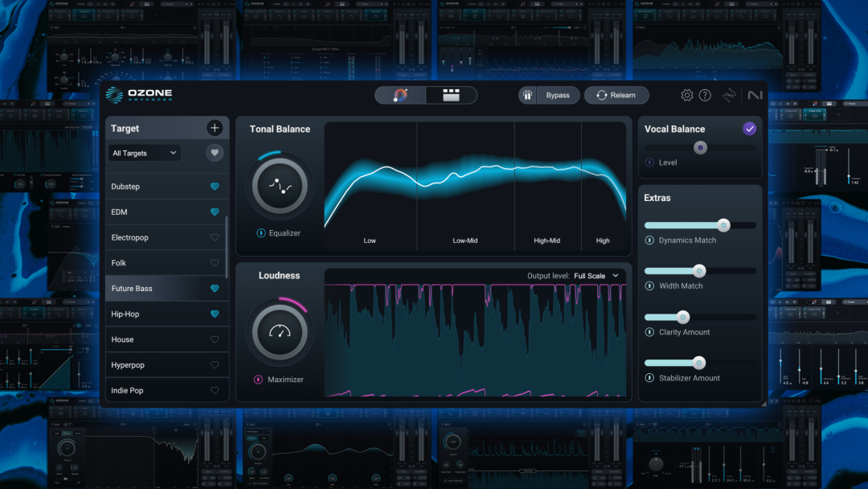Click the Width Match slider handle

699,271
